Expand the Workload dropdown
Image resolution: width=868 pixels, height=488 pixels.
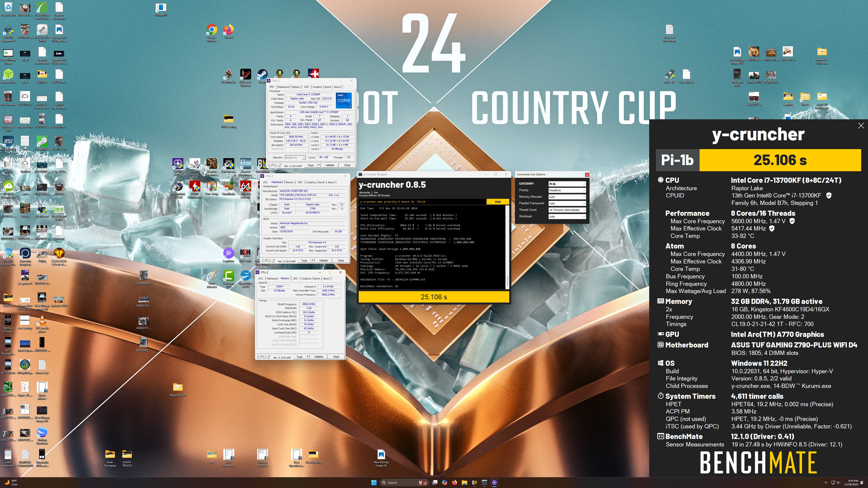[567, 217]
